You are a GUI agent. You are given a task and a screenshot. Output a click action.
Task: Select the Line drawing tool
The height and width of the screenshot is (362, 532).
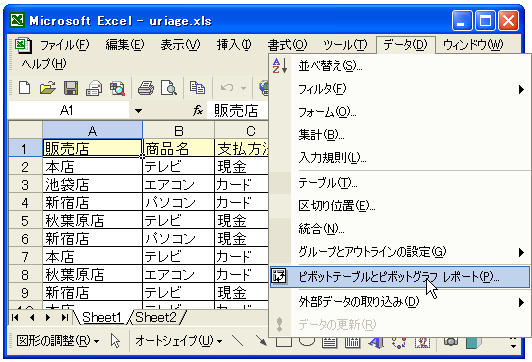(x=237, y=341)
